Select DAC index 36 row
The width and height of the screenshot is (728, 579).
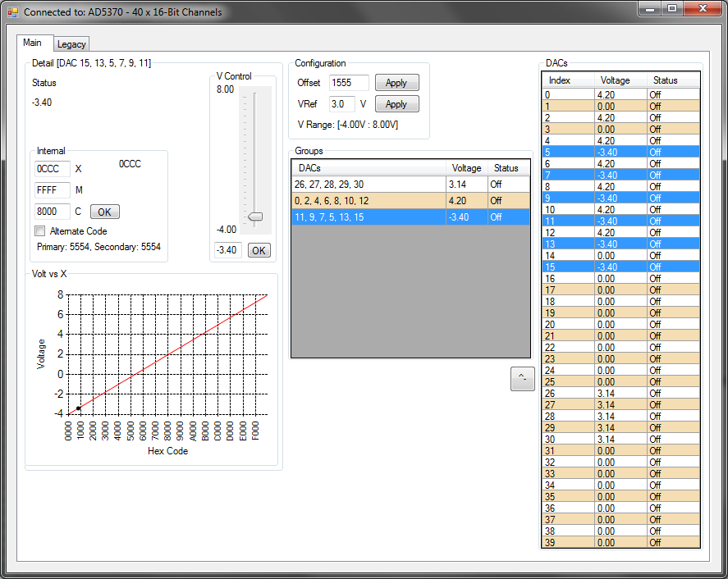click(x=620, y=508)
